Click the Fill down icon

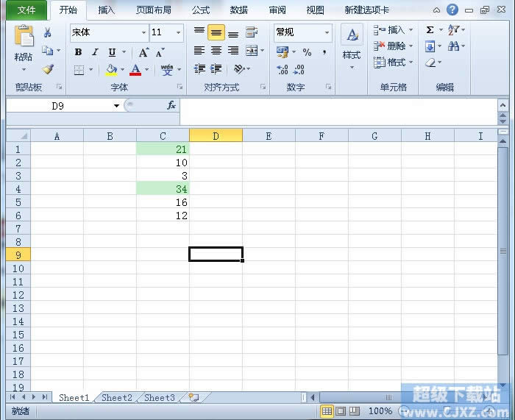tap(430, 46)
